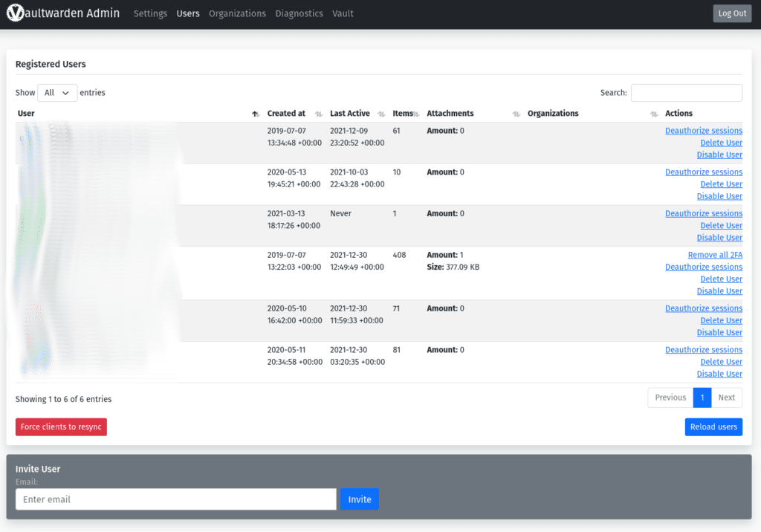
Task: Delete user with 408 items
Action: [721, 279]
